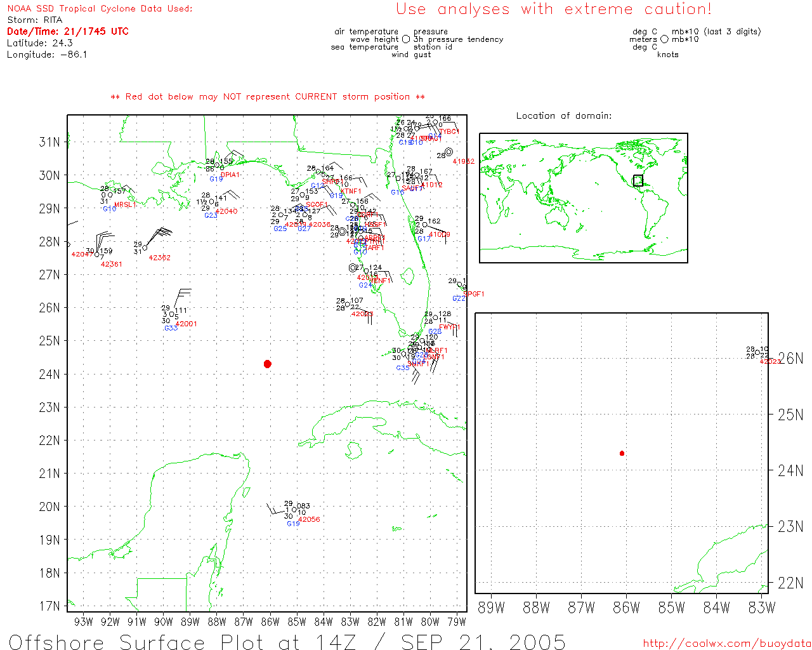Click the blue gust label G33
The height and width of the screenshot is (650, 812).
[x=171, y=328]
